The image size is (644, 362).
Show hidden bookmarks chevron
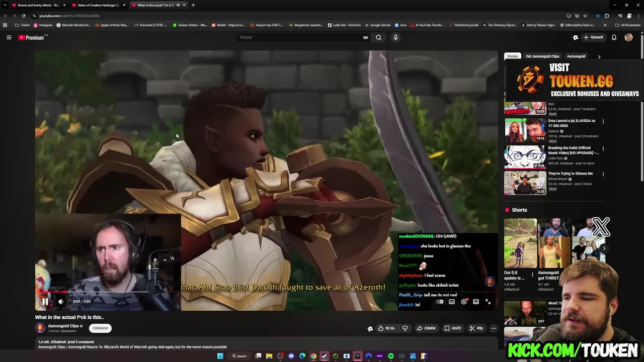(x=605, y=25)
